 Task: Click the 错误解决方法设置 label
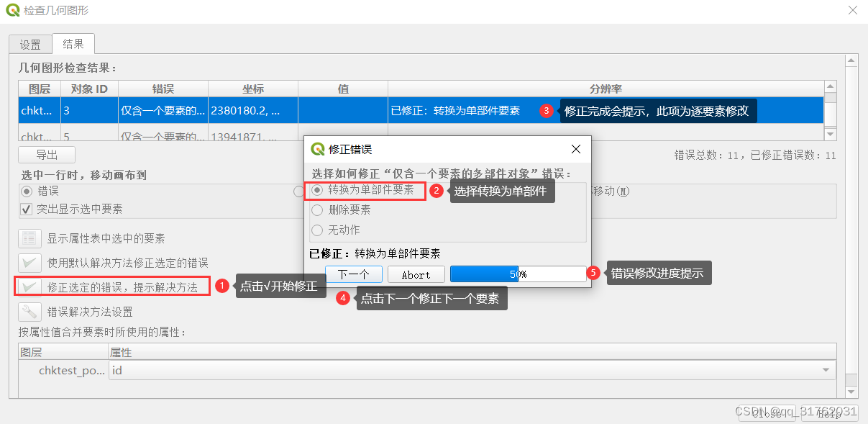tap(90, 312)
